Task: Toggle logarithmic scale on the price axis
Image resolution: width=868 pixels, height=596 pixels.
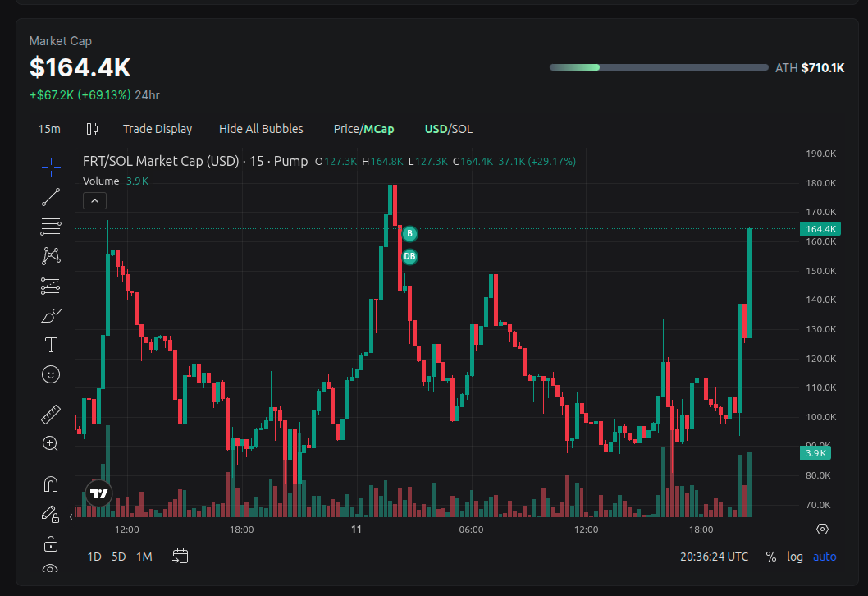Action: [x=794, y=557]
